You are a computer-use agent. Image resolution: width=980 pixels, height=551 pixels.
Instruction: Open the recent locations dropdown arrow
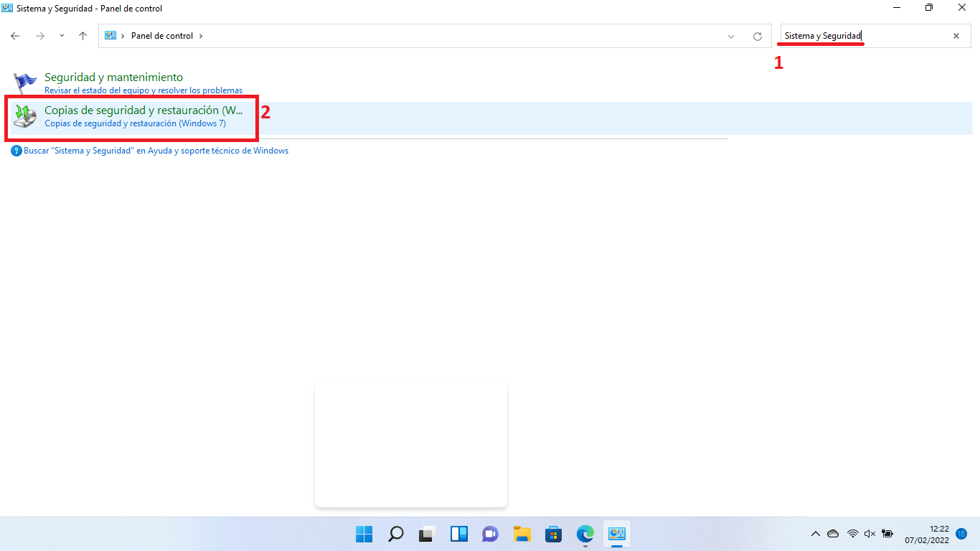pos(62,36)
